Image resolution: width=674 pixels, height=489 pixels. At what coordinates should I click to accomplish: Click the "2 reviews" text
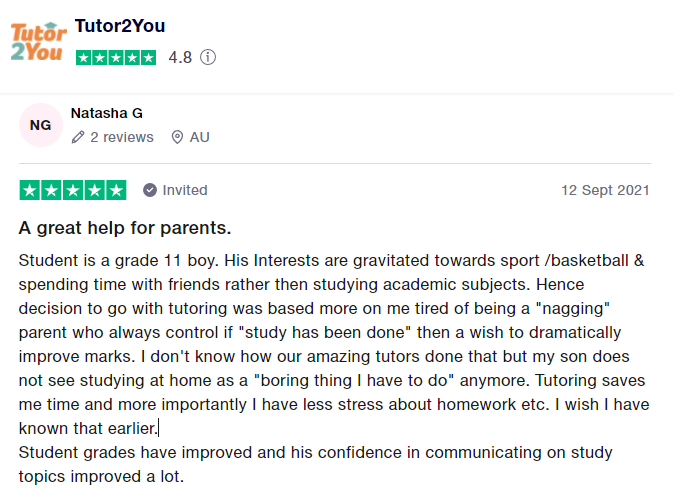click(x=122, y=137)
